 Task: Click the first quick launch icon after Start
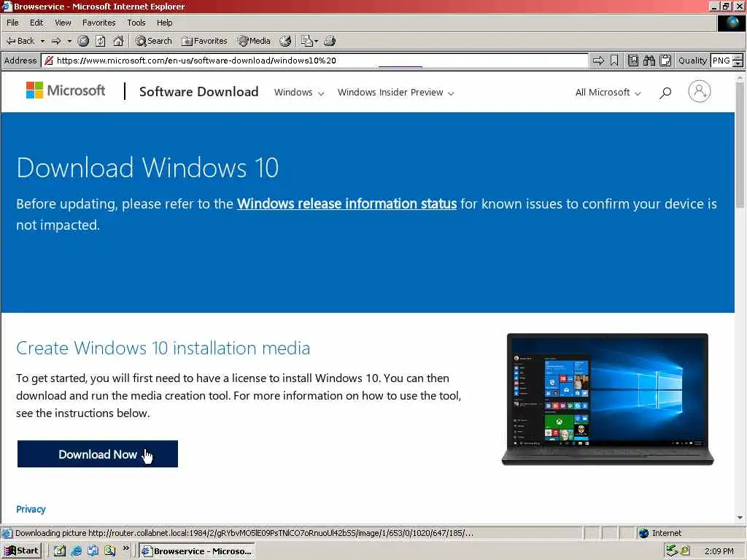coord(60,551)
